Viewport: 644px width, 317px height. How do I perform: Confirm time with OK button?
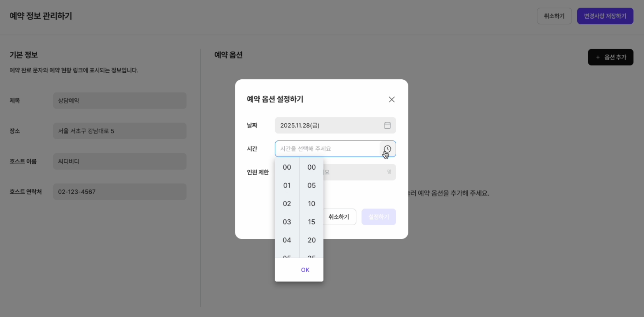coord(305,270)
